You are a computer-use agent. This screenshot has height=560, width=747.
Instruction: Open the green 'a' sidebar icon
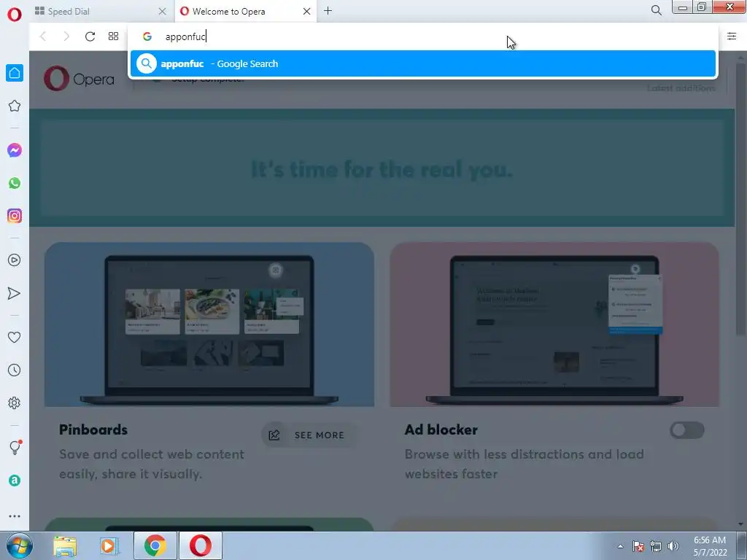click(x=15, y=481)
